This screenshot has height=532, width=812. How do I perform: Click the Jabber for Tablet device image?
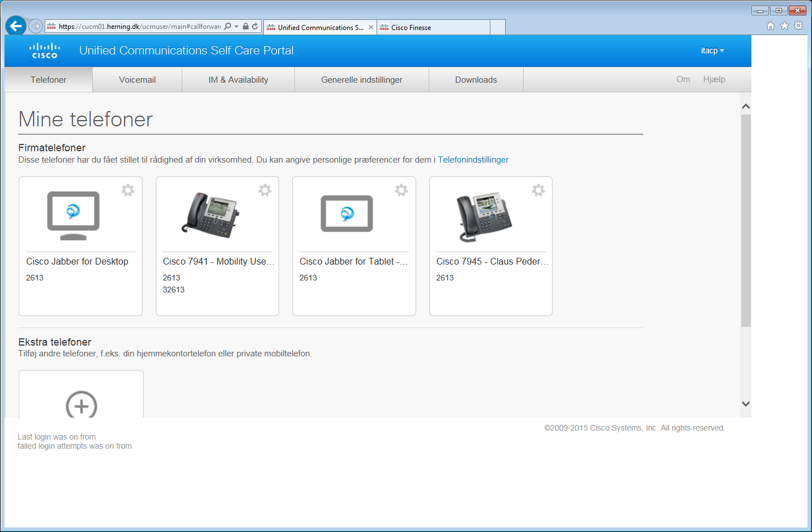coord(347,214)
